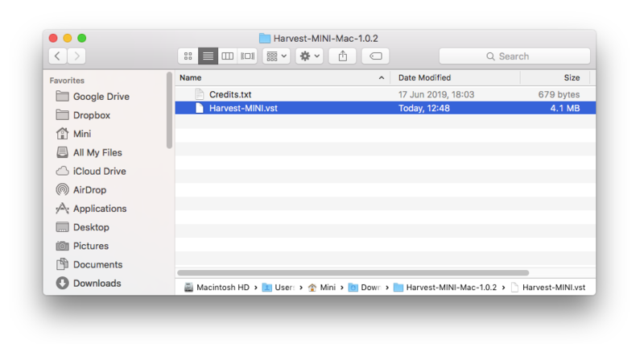Screen dimensions: 644x344
Task: Click the 17 Jun 2019, 18:03 date
Action: click(x=436, y=94)
